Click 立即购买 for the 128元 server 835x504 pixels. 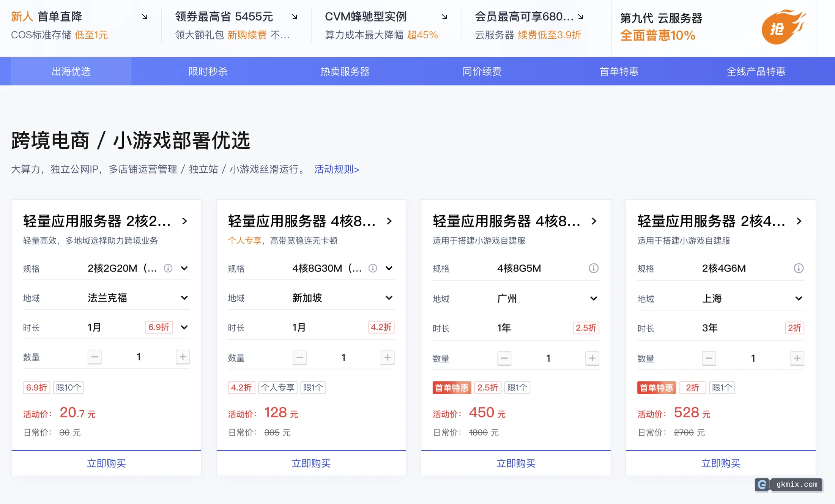point(311,463)
